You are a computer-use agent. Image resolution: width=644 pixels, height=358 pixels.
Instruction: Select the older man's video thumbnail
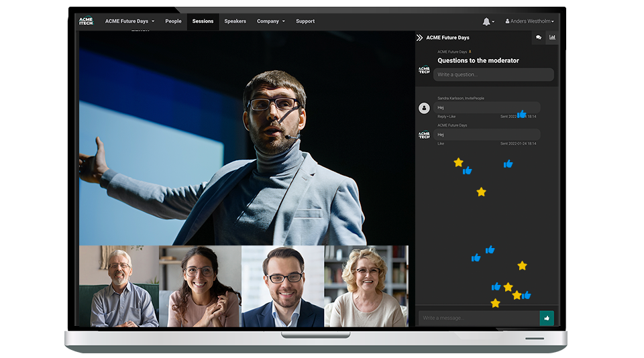point(119,286)
